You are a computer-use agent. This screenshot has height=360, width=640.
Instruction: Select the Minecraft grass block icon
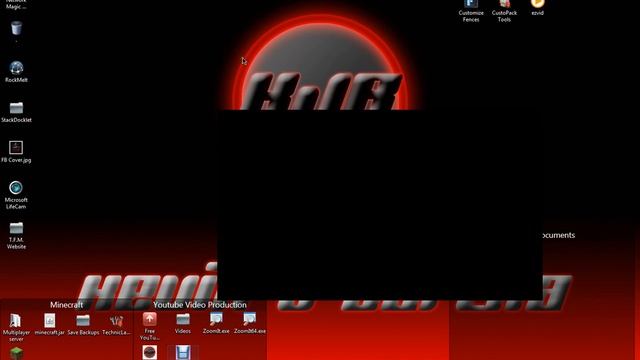coord(16,353)
